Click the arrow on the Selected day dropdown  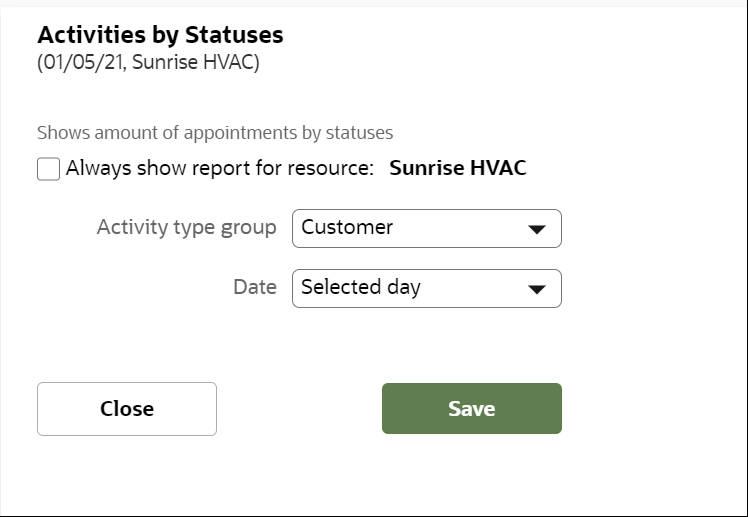click(x=537, y=289)
